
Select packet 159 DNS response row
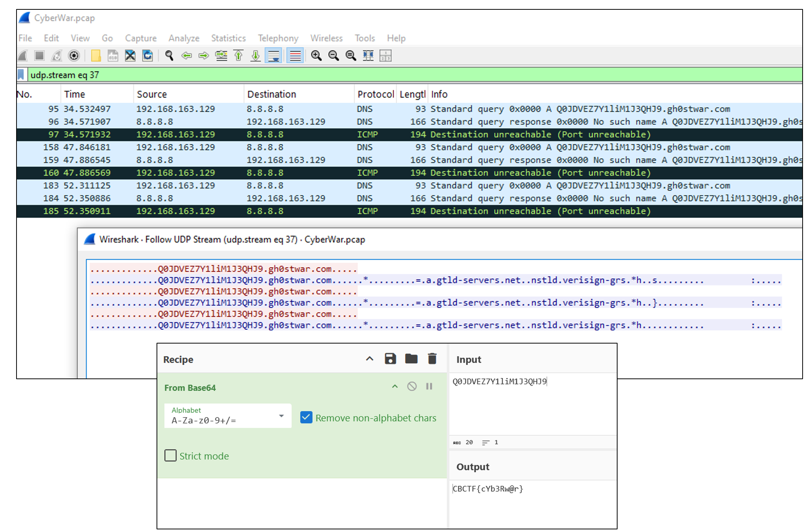click(409, 160)
